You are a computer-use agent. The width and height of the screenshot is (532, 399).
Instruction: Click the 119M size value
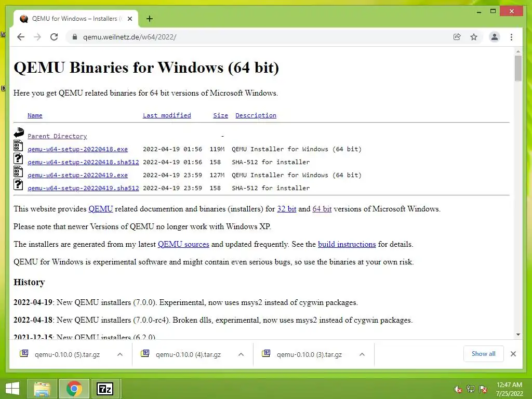click(217, 149)
